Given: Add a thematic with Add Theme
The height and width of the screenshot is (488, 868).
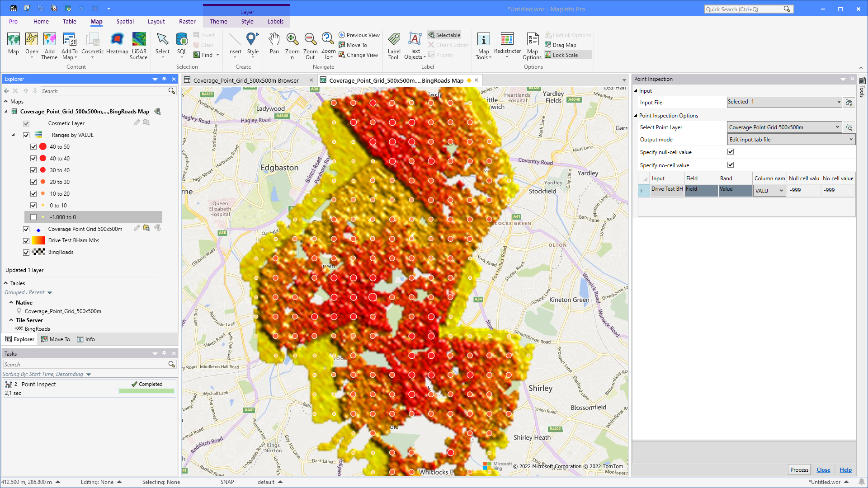Looking at the screenshot, I should pos(49,46).
